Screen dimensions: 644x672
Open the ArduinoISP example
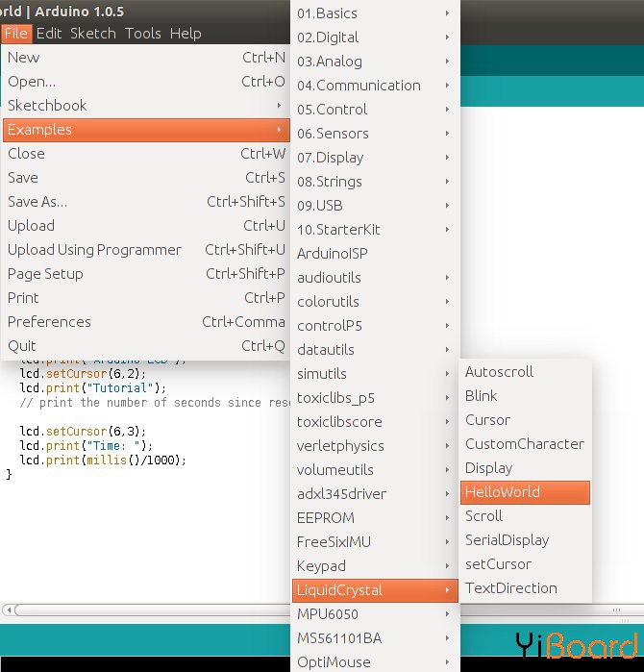pyautogui.click(x=375, y=253)
